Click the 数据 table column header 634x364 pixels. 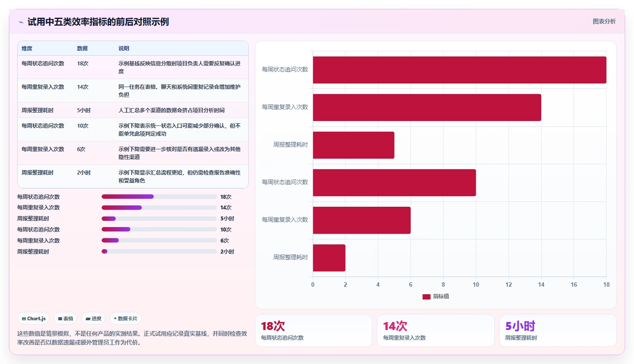82,49
